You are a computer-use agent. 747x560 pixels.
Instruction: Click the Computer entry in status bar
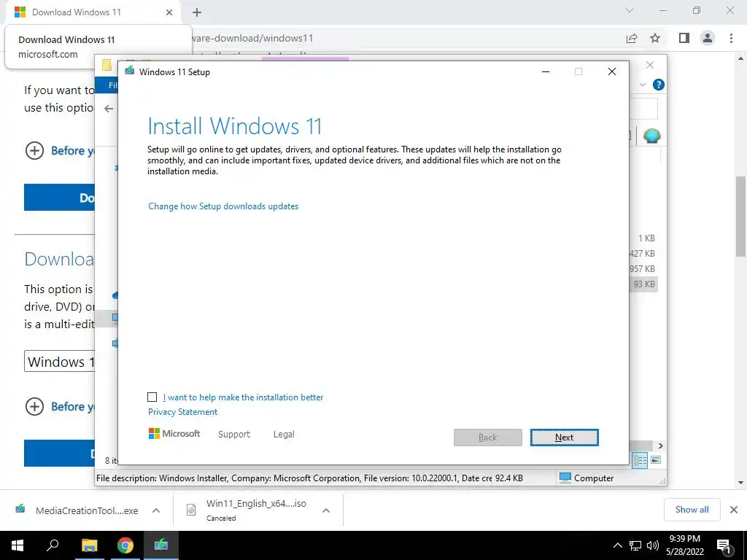587,478
